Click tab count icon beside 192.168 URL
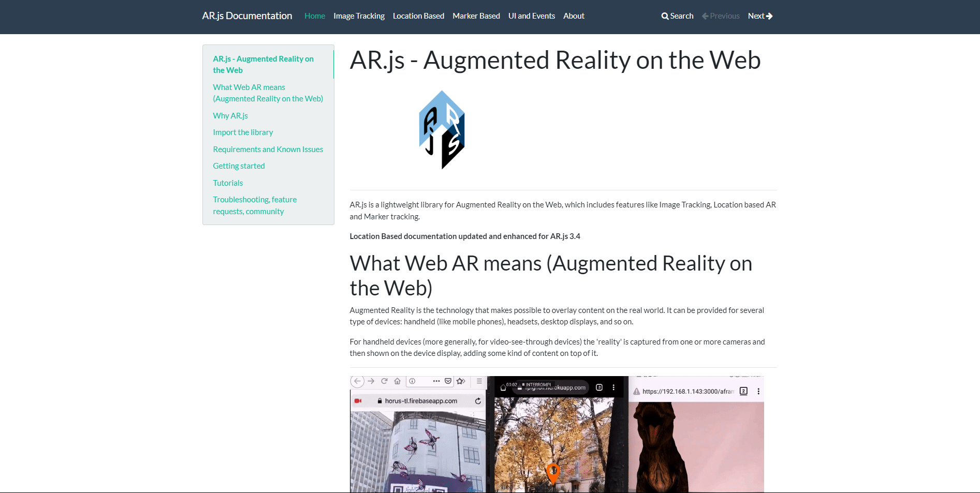This screenshot has width=980, height=493. coord(744,391)
